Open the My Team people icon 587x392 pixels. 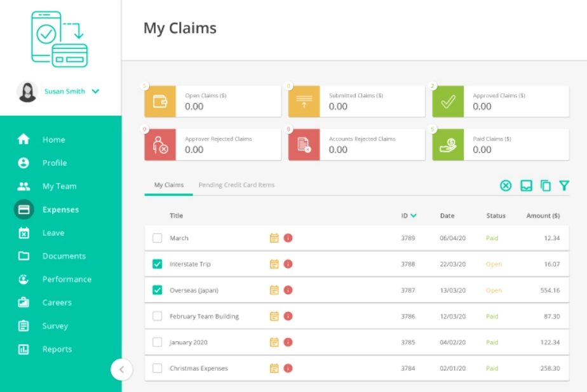[x=24, y=186]
